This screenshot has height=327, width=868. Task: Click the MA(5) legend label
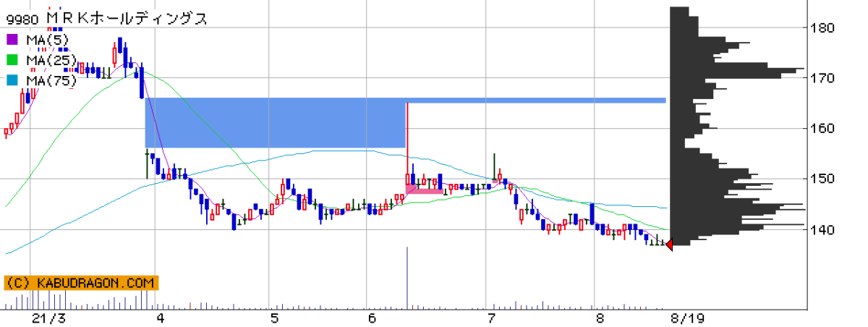coord(47,39)
